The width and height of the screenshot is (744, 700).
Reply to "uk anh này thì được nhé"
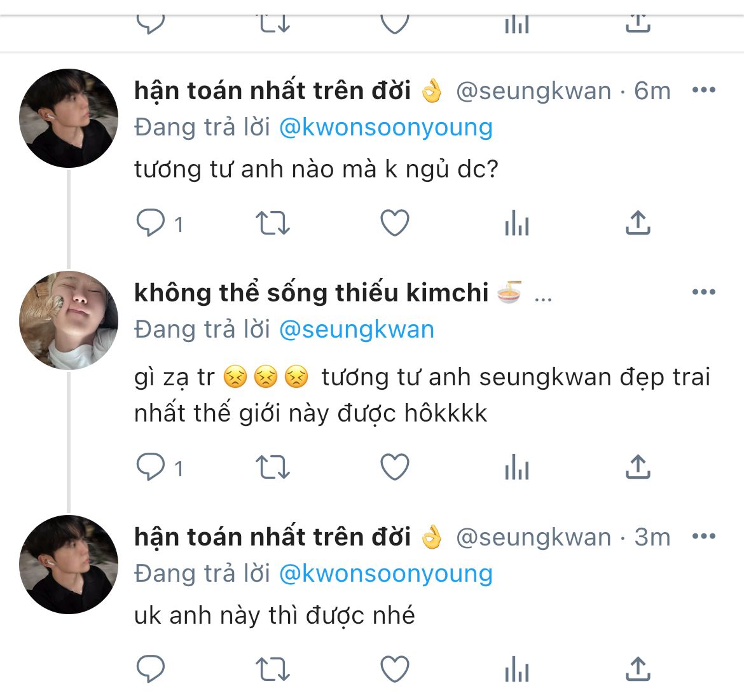(151, 669)
